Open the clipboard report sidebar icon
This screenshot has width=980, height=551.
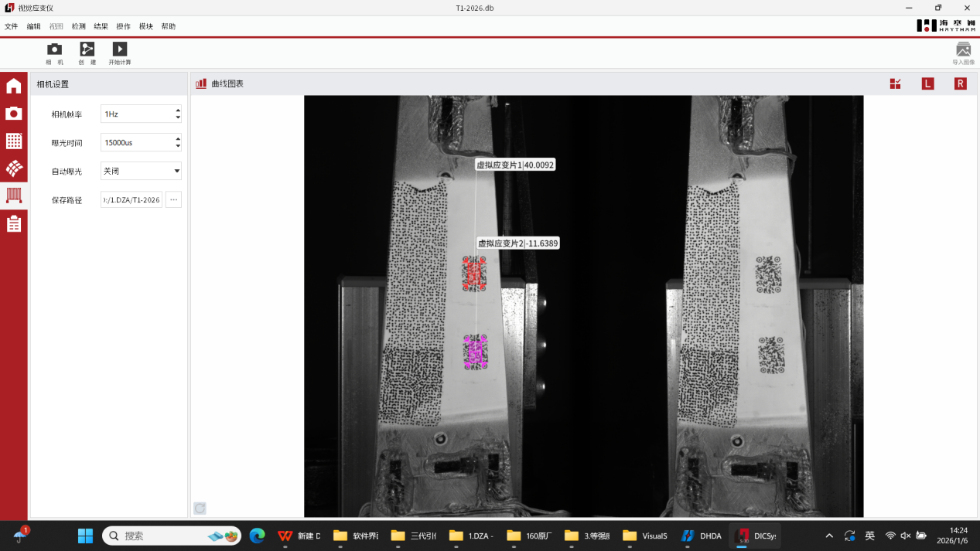[x=14, y=224]
